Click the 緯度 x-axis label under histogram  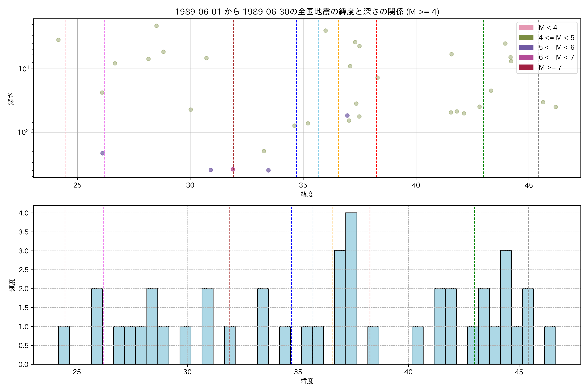pyautogui.click(x=307, y=381)
